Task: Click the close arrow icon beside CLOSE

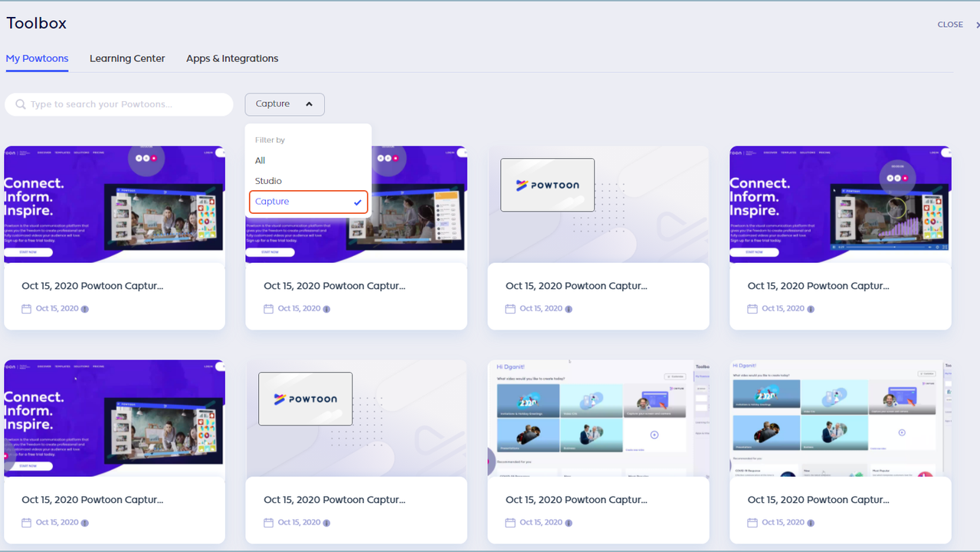Action: pos(977,25)
